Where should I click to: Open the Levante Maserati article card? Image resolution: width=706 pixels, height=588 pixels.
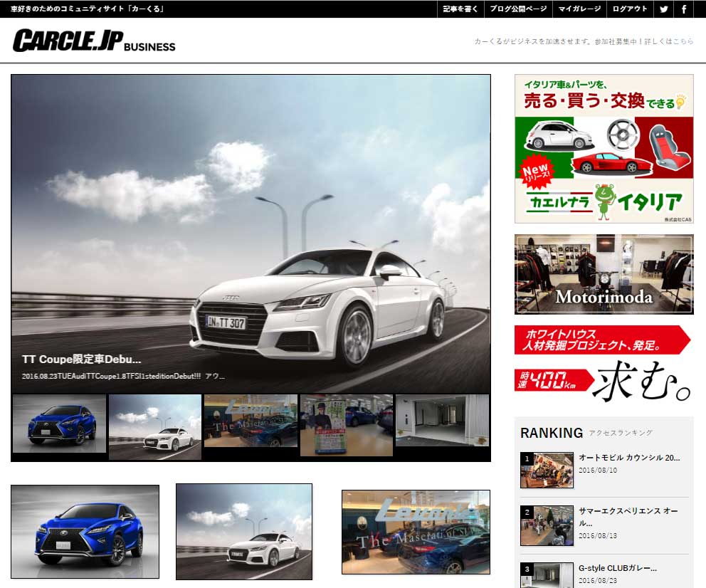pos(416,532)
